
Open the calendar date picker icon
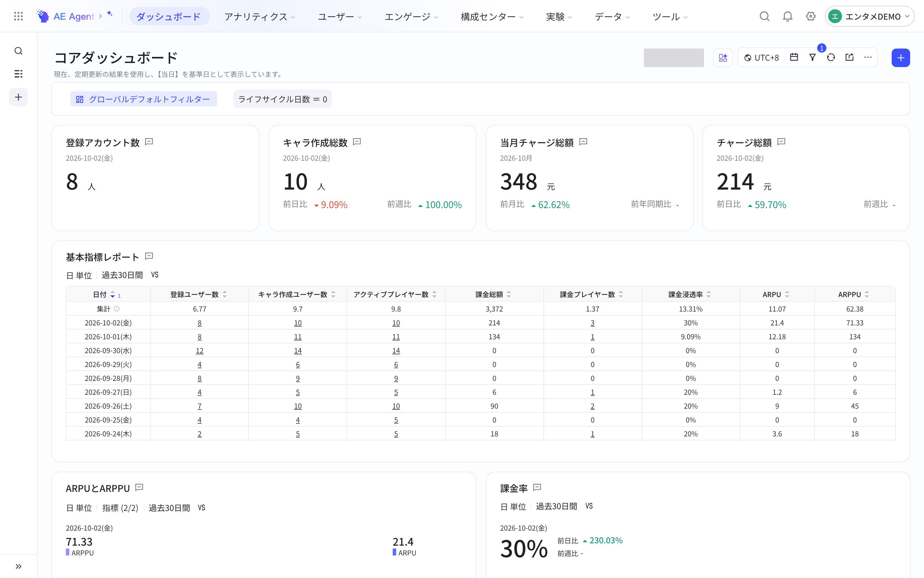click(x=794, y=57)
